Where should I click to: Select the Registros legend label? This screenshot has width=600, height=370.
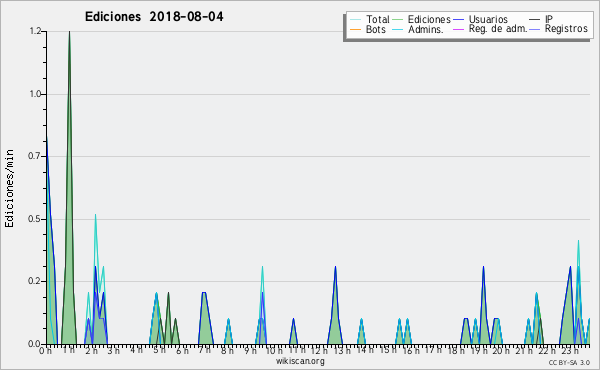coord(566,29)
